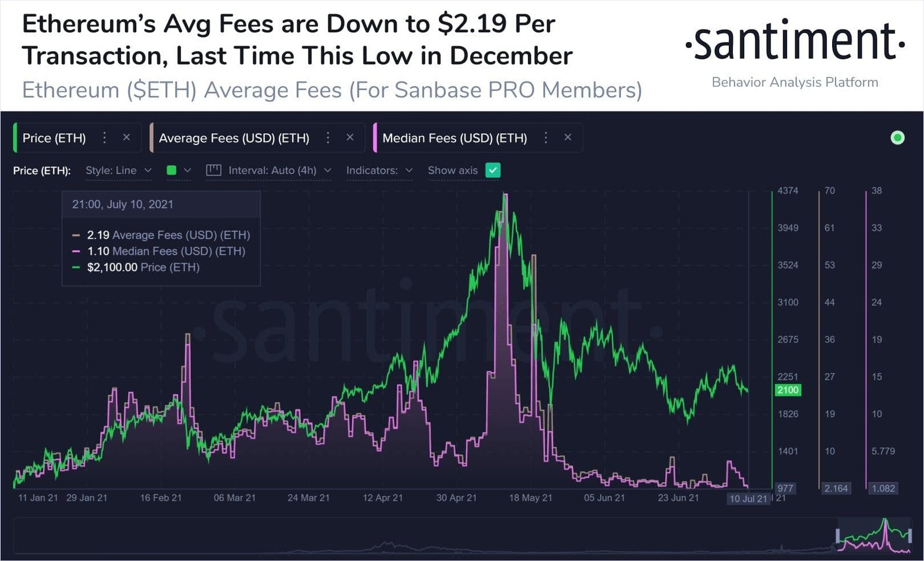Open the color picker arrow beside swatch
The image size is (924, 561).
point(187,170)
